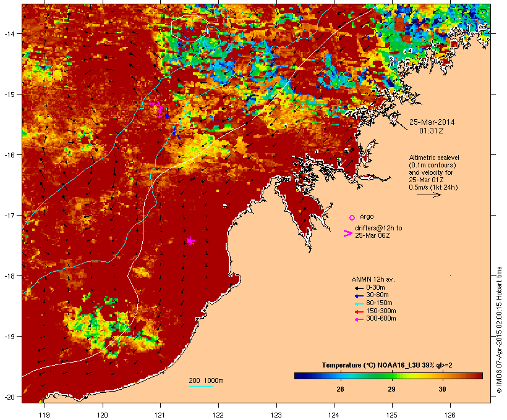Click the magenta drifter arrowhead legend symbol

coord(347,233)
